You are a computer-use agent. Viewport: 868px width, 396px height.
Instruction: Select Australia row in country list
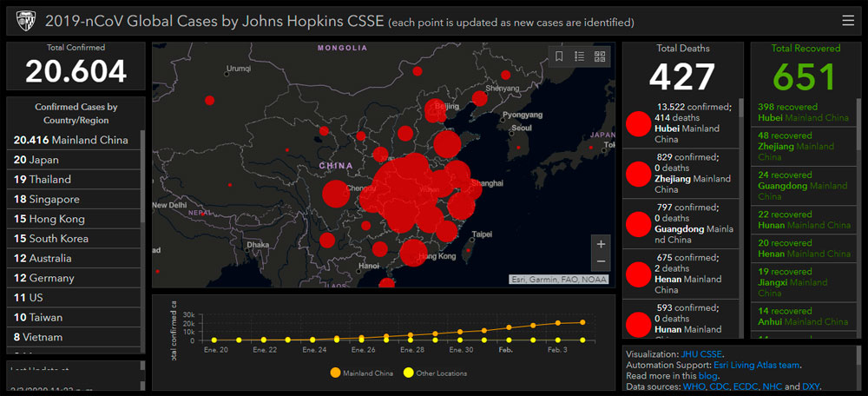click(74, 259)
